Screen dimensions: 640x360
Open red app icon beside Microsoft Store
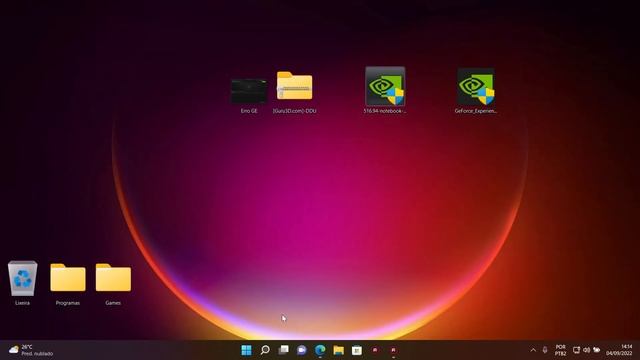point(375,350)
